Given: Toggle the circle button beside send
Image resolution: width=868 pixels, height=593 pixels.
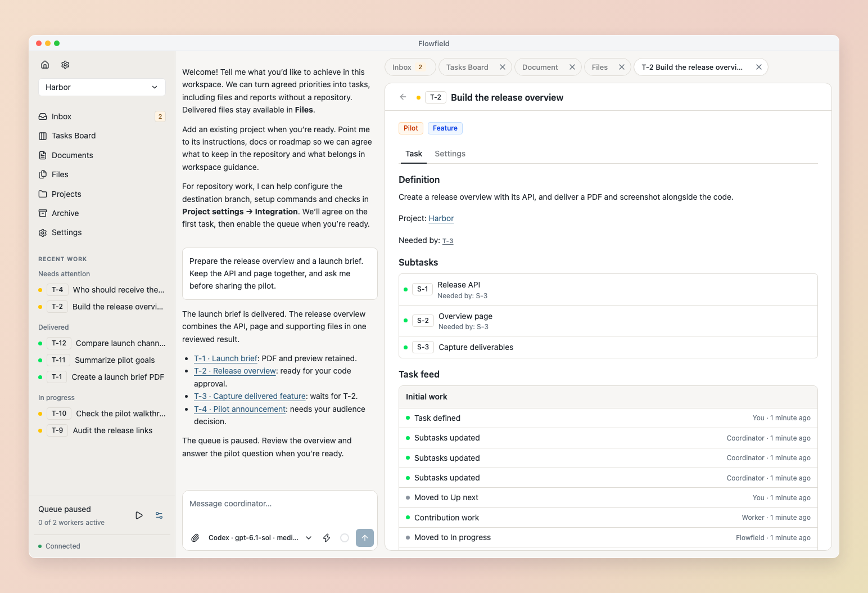Looking at the screenshot, I should click(345, 538).
